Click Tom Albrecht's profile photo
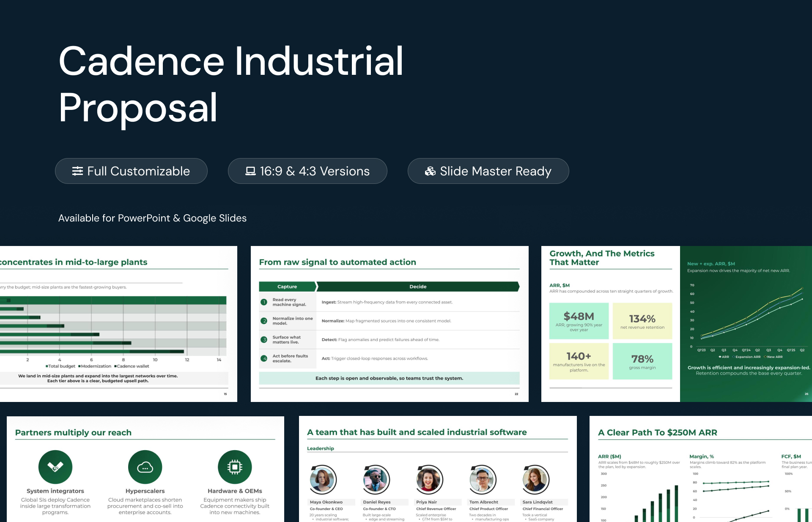 click(x=483, y=480)
